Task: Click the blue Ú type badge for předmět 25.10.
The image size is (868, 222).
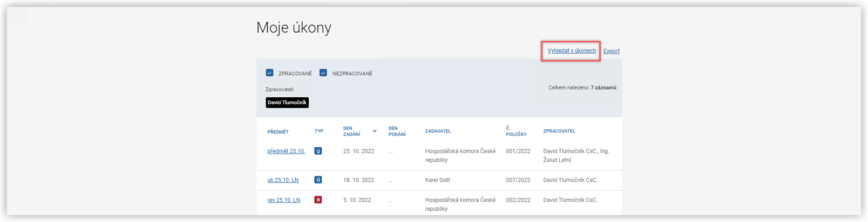Action: tap(318, 151)
